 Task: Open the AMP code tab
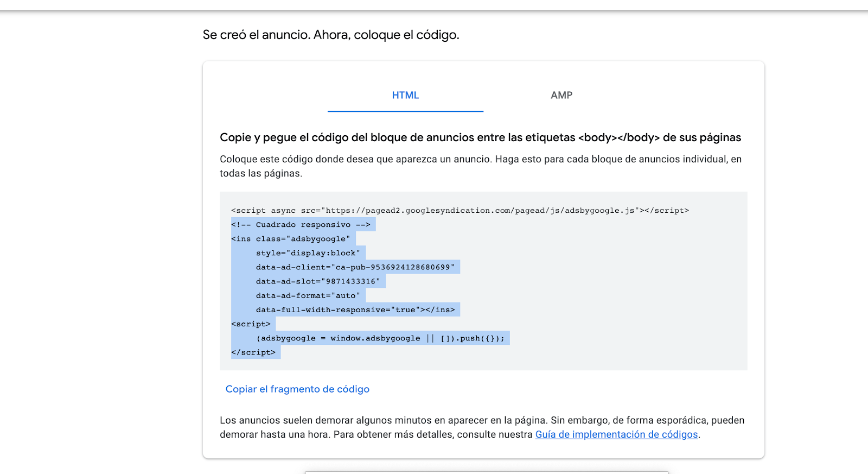561,96
